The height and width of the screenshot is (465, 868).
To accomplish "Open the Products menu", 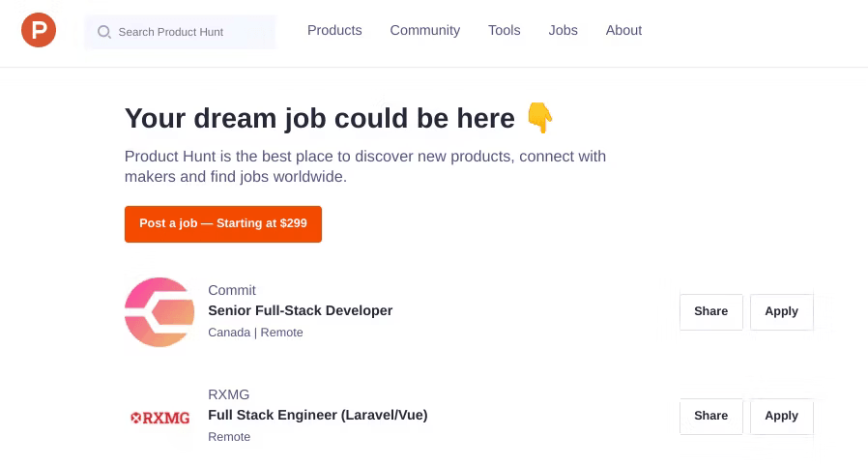I will coord(334,30).
